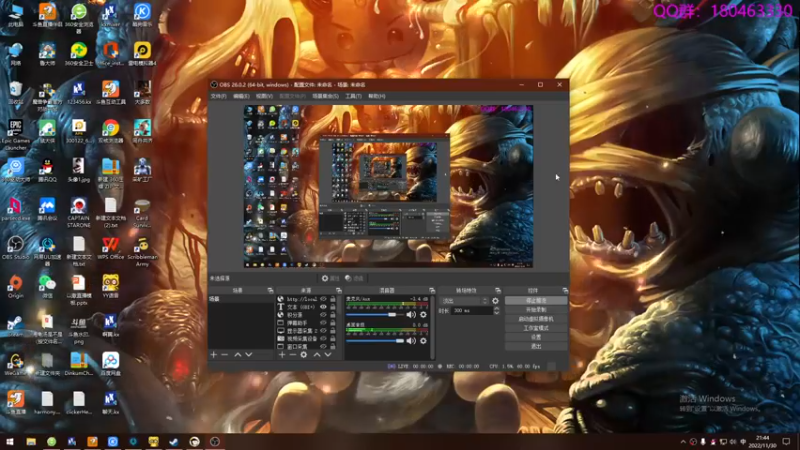The image size is (800, 450).
Task: Lock the 显示器采集 2 source
Action: click(x=333, y=331)
